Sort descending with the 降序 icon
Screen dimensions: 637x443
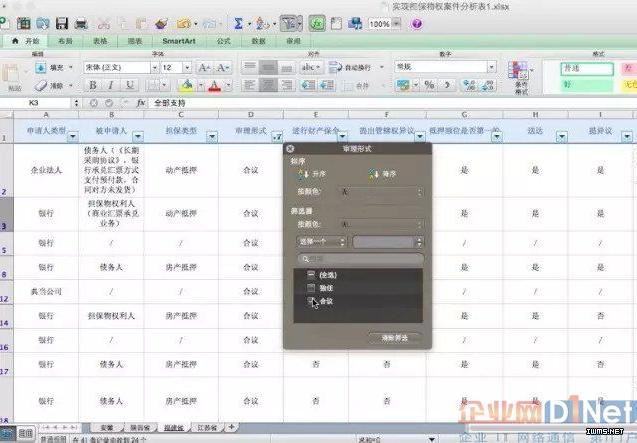(x=370, y=173)
